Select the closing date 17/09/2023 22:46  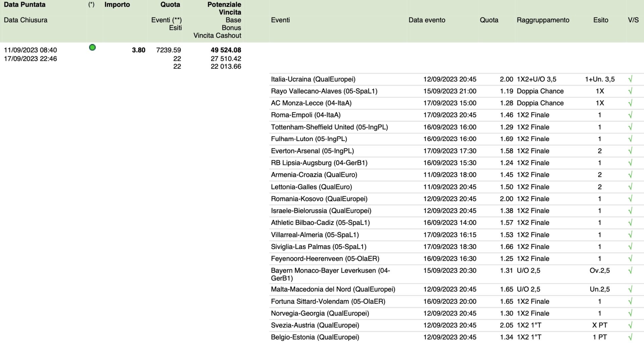31,59
